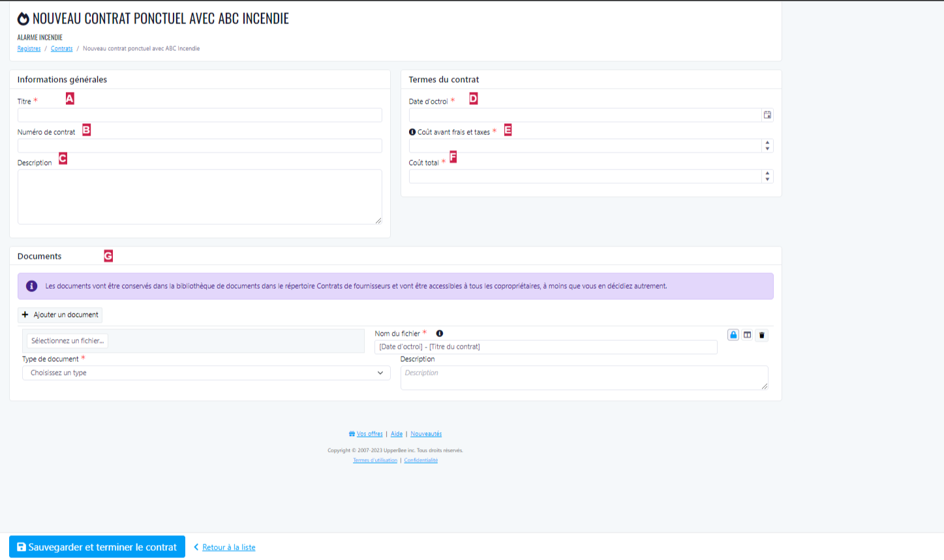Screen dimensions: 944x560
Task: Decrease Coût avant frais et taxes value
Action: (x=767, y=149)
